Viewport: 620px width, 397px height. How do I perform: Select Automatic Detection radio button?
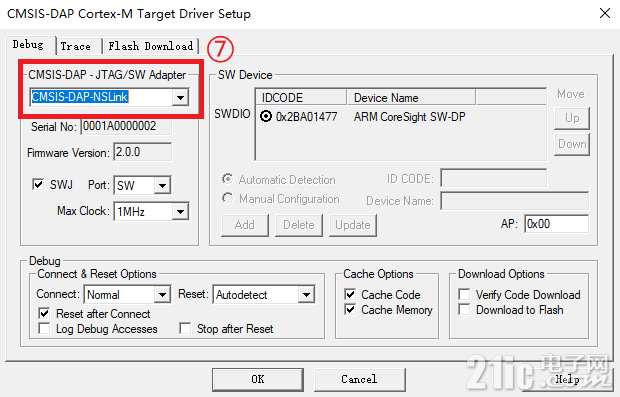[x=227, y=179]
